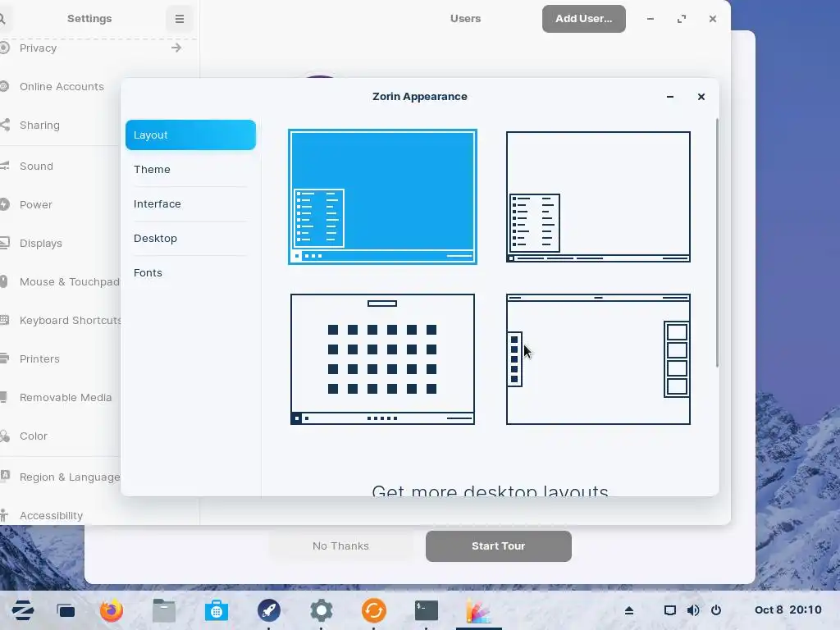This screenshot has height=630, width=840.
Task: Open Keyboard Shortcuts settings
Action: [x=60, y=321]
